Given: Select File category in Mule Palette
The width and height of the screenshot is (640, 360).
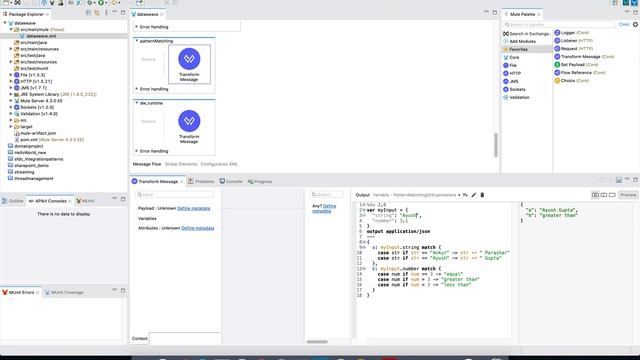Looking at the screenshot, I should (510, 65).
